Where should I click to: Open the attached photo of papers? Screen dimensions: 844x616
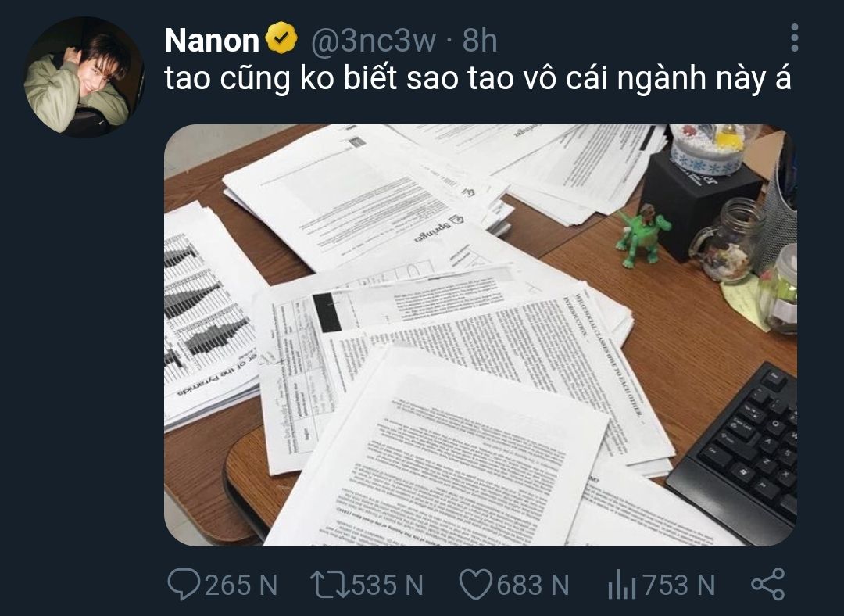[480, 335]
